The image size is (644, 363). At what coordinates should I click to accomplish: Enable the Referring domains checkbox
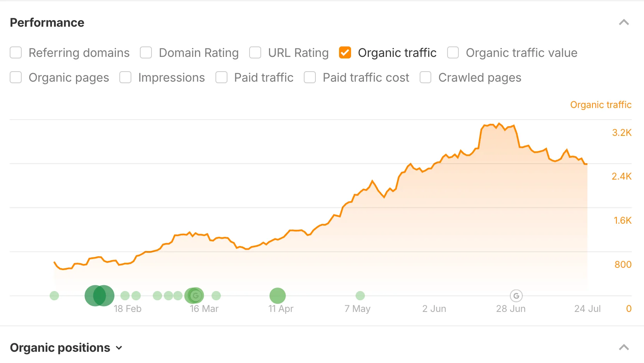pyautogui.click(x=15, y=52)
